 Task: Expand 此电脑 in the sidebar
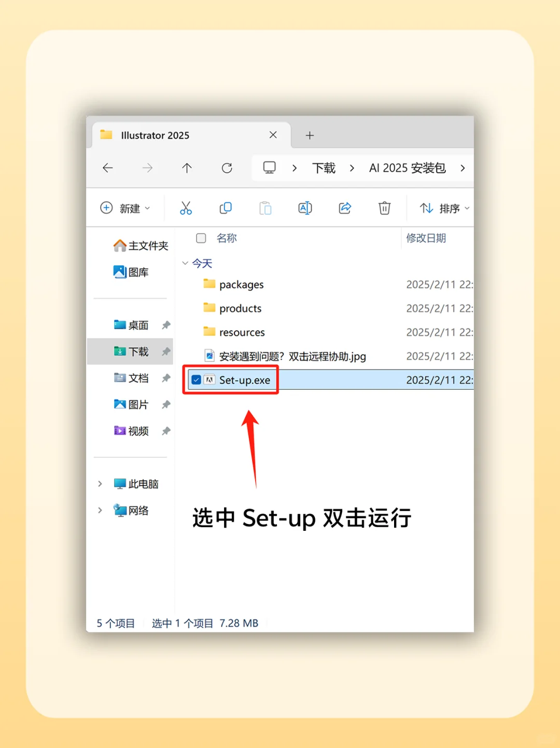click(100, 484)
